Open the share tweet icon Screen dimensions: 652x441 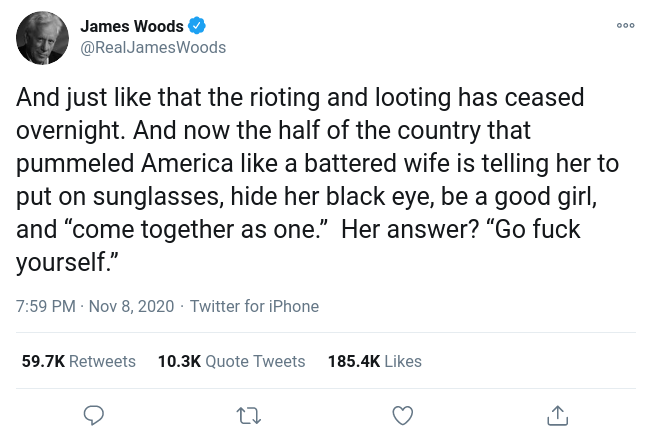[558, 414]
